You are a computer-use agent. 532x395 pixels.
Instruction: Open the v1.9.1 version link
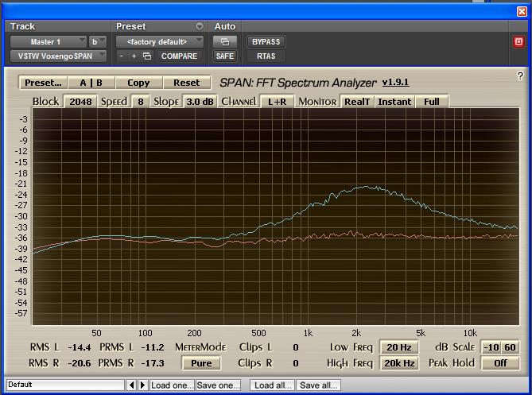pos(395,83)
